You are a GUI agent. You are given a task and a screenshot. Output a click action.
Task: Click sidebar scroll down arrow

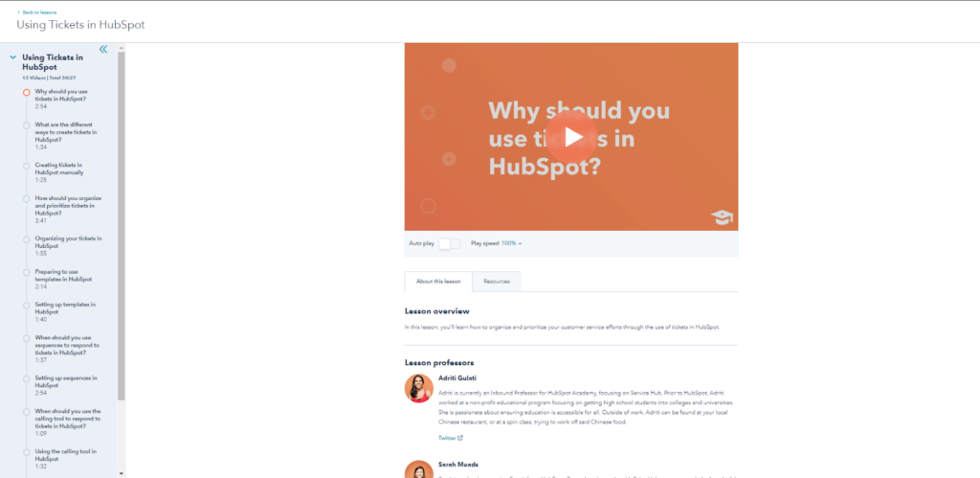tap(122, 473)
